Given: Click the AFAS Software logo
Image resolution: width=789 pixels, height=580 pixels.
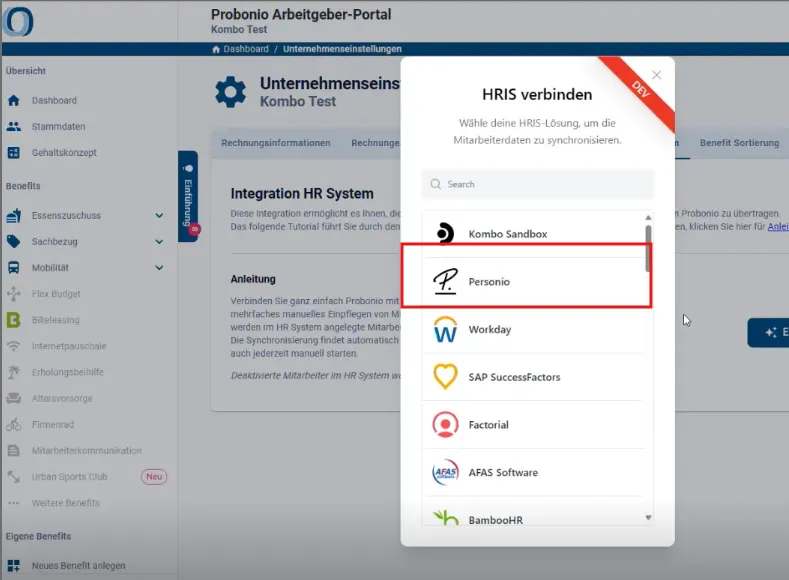Looking at the screenshot, I should (445, 472).
